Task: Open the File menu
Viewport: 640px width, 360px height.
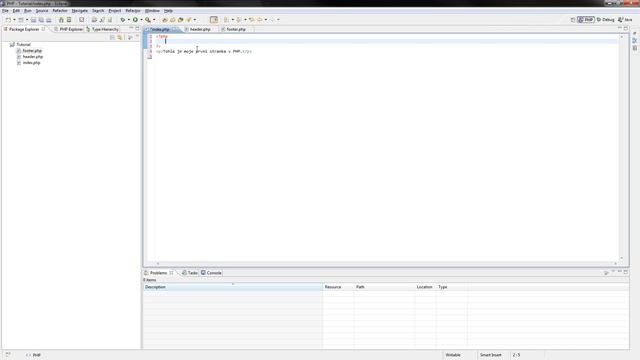Action: pyautogui.click(x=5, y=11)
